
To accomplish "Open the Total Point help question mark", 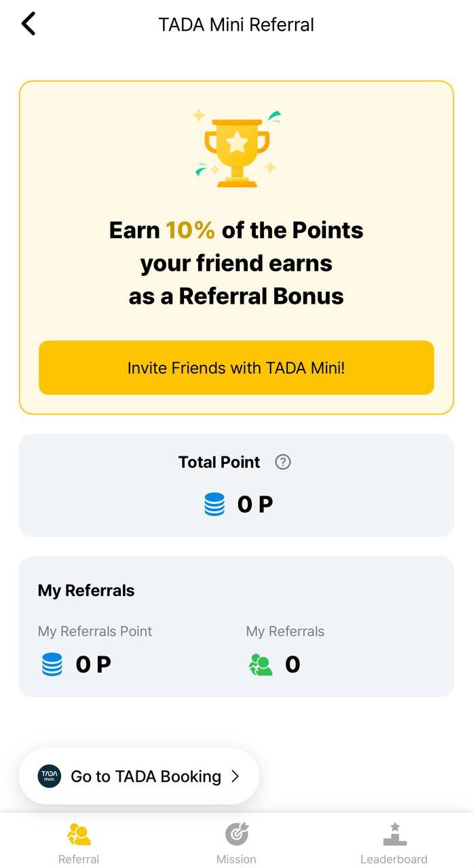I will coord(283,462).
